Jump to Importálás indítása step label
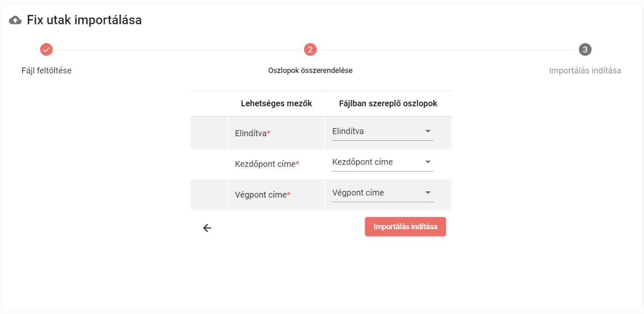Viewport: 644px width, 314px height. (585, 71)
